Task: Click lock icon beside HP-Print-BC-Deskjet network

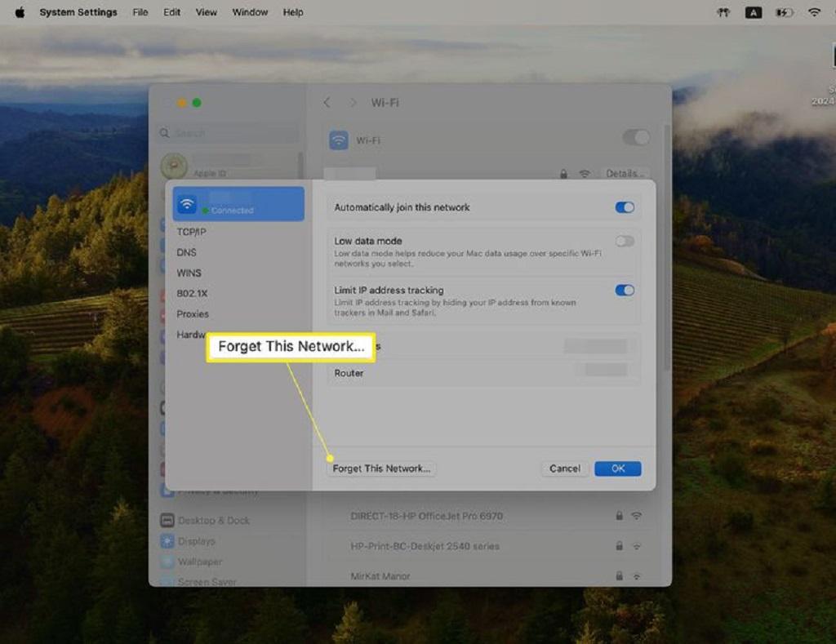Action: 619,546
